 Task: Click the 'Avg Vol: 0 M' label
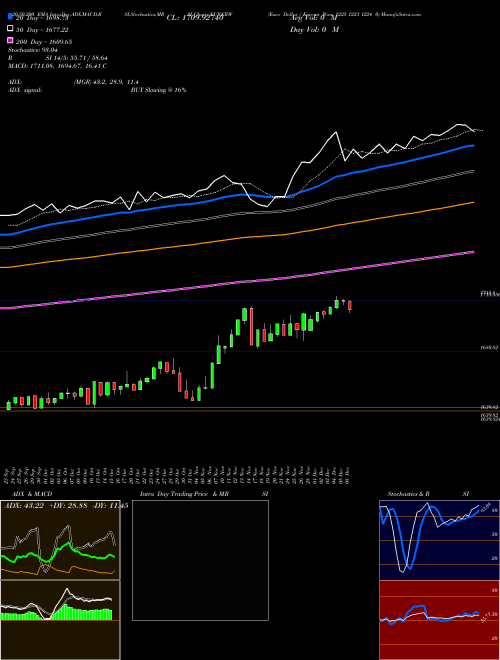(x=313, y=18)
